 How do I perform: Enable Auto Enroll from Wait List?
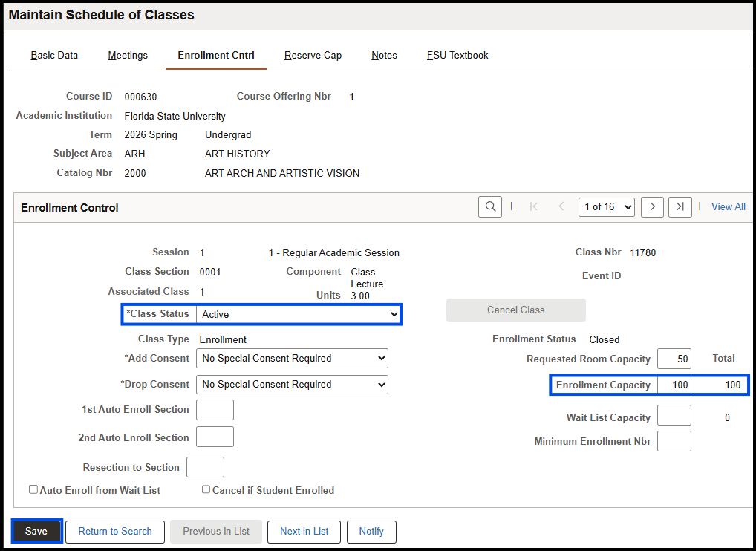point(33,489)
